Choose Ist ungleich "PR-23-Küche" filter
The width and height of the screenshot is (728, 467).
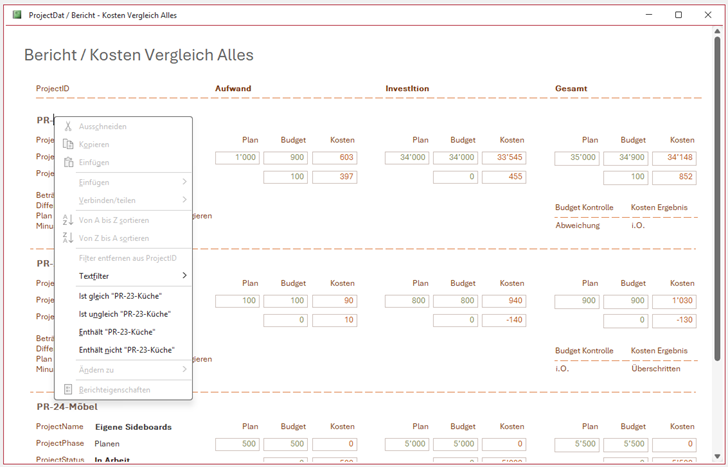[x=124, y=314]
